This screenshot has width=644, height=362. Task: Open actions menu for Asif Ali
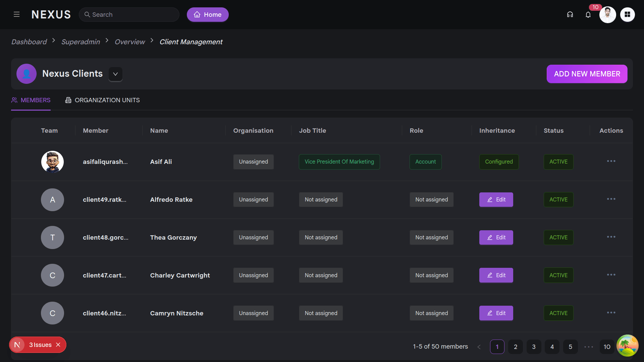pyautogui.click(x=611, y=161)
